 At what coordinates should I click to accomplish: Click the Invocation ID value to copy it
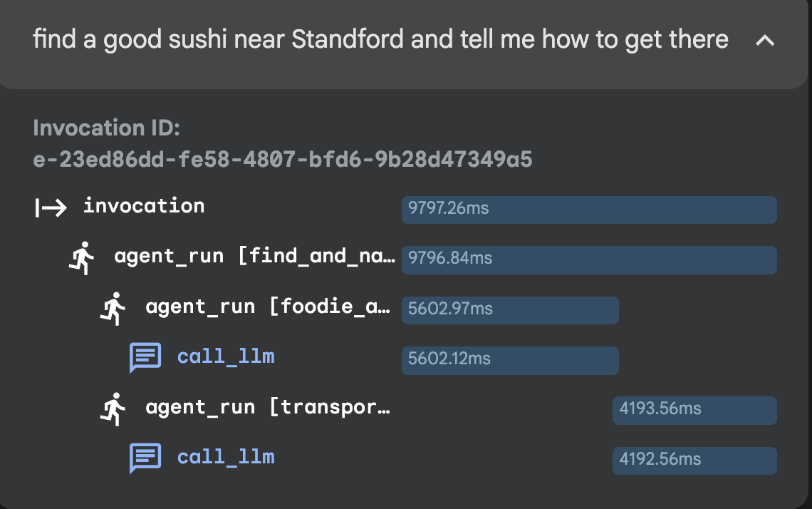[282, 160]
